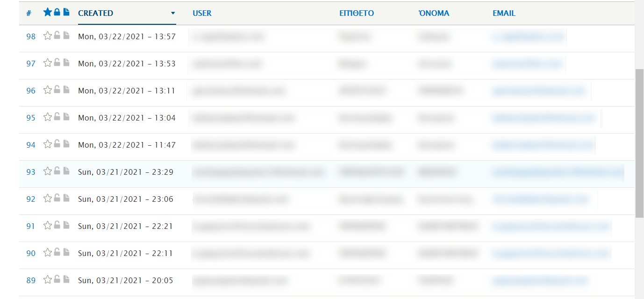Sort table by USER column
The height and width of the screenshot is (299, 644).
pyautogui.click(x=202, y=13)
